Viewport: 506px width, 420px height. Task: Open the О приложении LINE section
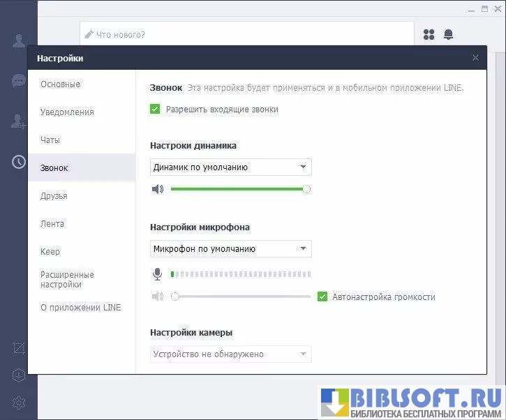tap(80, 308)
